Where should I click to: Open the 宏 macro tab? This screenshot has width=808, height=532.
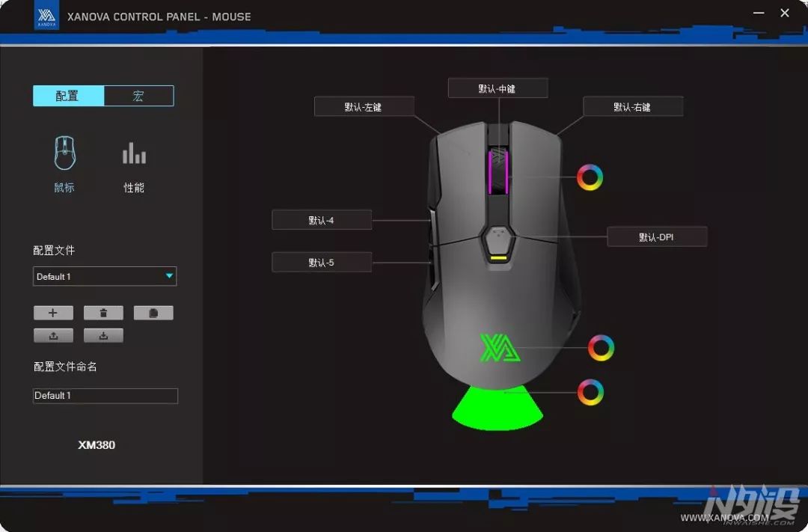click(138, 96)
